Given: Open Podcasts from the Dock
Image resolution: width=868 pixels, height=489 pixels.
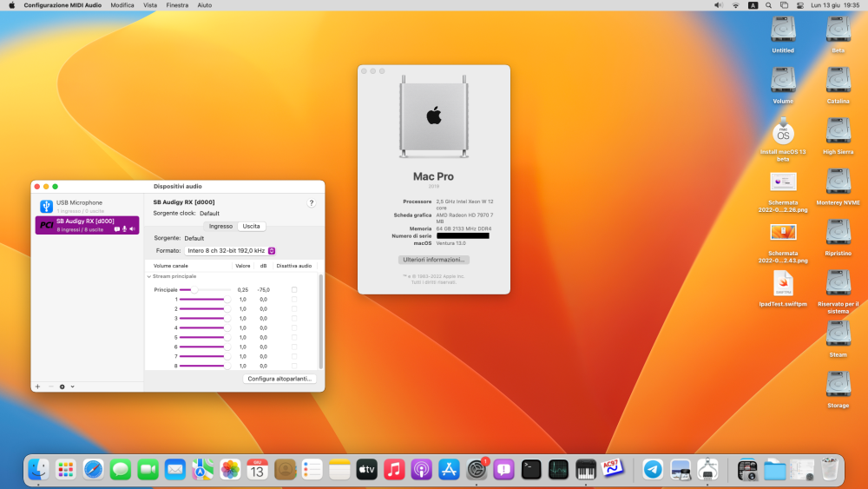Looking at the screenshot, I should [x=421, y=470].
